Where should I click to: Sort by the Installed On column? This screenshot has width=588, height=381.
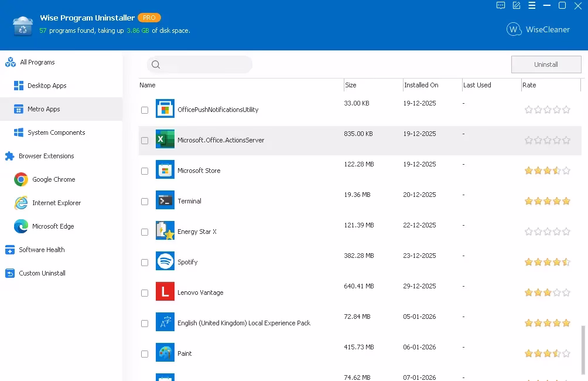pyautogui.click(x=421, y=85)
